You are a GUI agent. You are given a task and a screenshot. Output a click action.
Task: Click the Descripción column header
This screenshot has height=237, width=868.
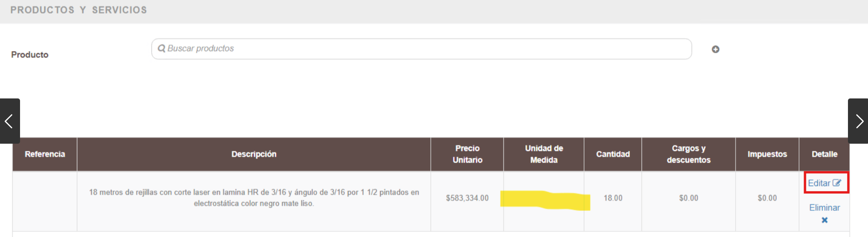[x=254, y=154]
